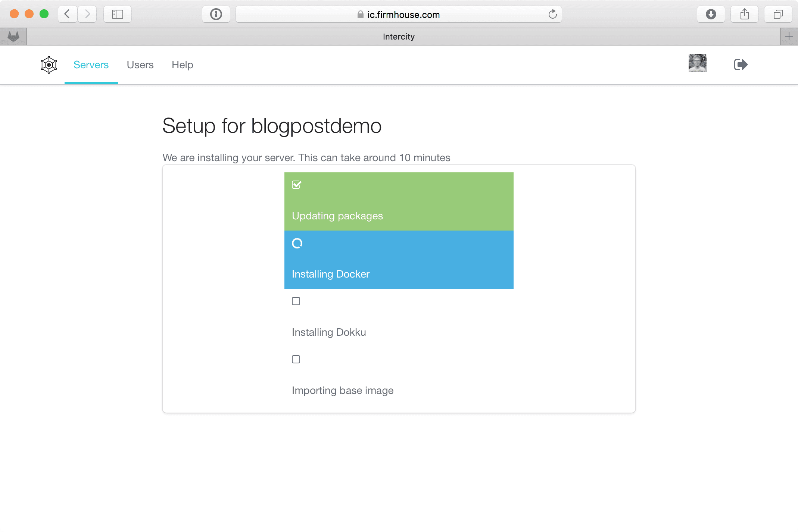Open the Servers tab
This screenshot has height=532, width=798.
pos(91,65)
